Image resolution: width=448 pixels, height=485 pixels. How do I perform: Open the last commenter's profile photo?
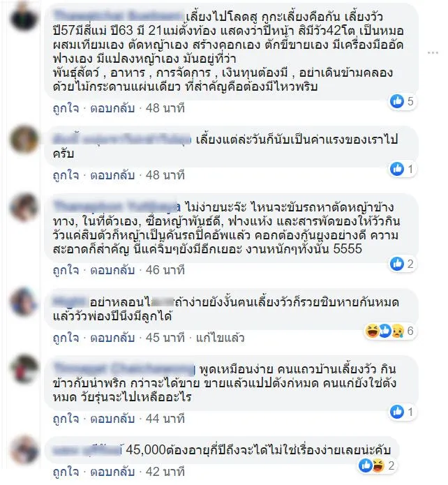(x=24, y=450)
